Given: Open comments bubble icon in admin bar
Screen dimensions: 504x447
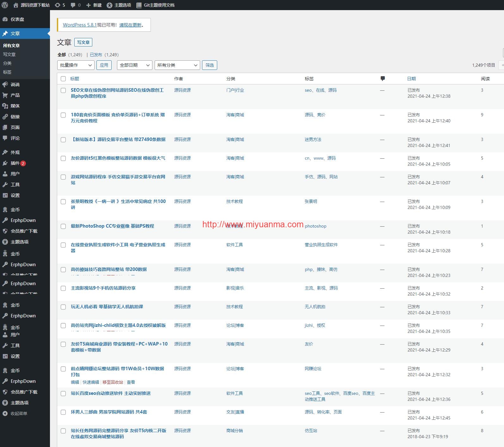Looking at the screenshot, I should pyautogui.click(x=73, y=5).
